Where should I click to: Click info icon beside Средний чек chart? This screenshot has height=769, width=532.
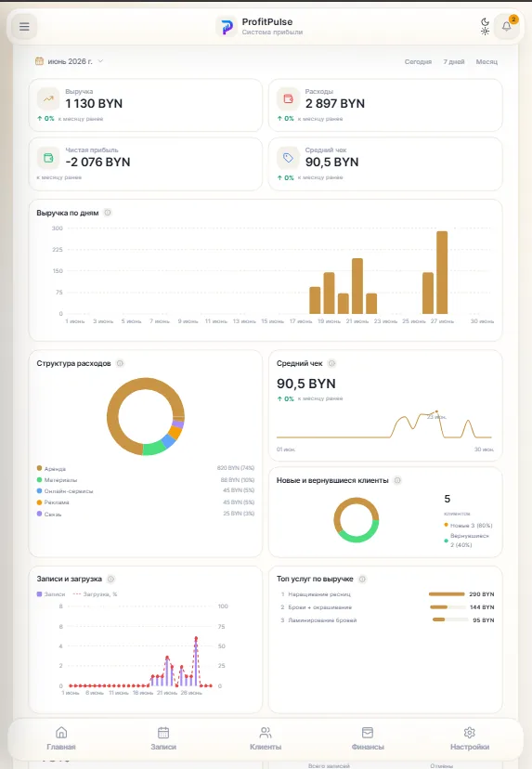tap(332, 363)
